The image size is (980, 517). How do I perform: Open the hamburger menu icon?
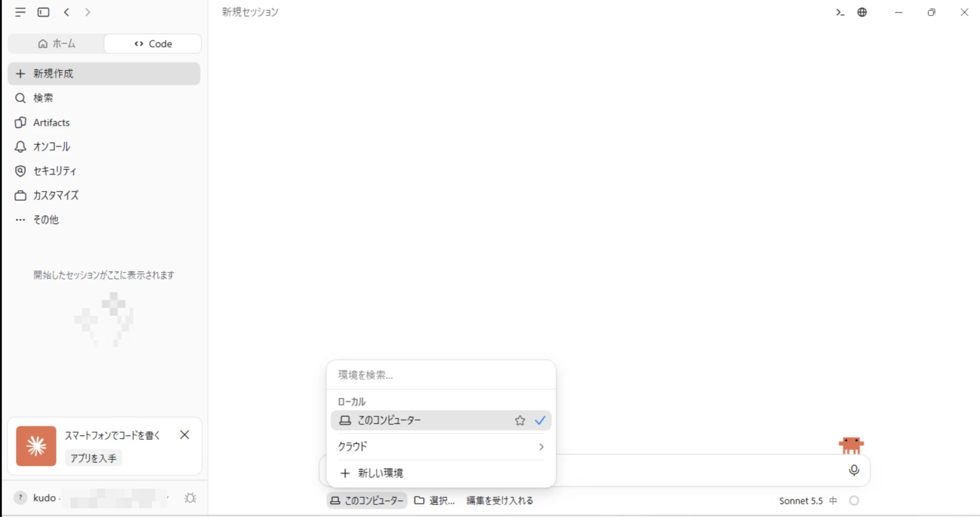point(20,12)
